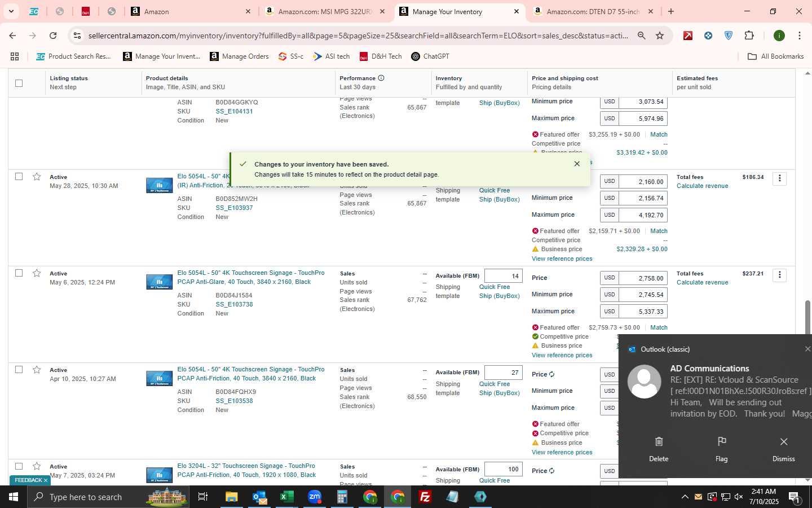The width and height of the screenshot is (812, 508).
Task: Click browser back arrow
Action: coord(12,36)
